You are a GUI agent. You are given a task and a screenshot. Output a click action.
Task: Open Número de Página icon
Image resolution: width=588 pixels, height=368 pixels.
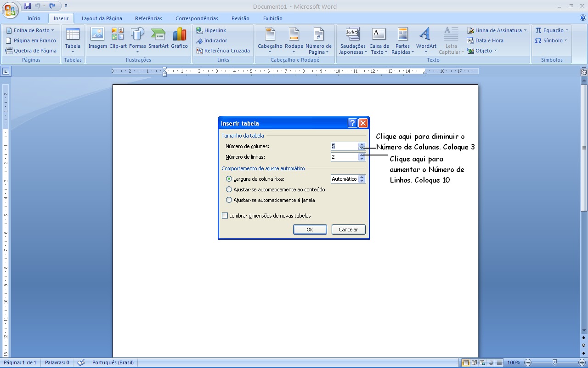318,34
